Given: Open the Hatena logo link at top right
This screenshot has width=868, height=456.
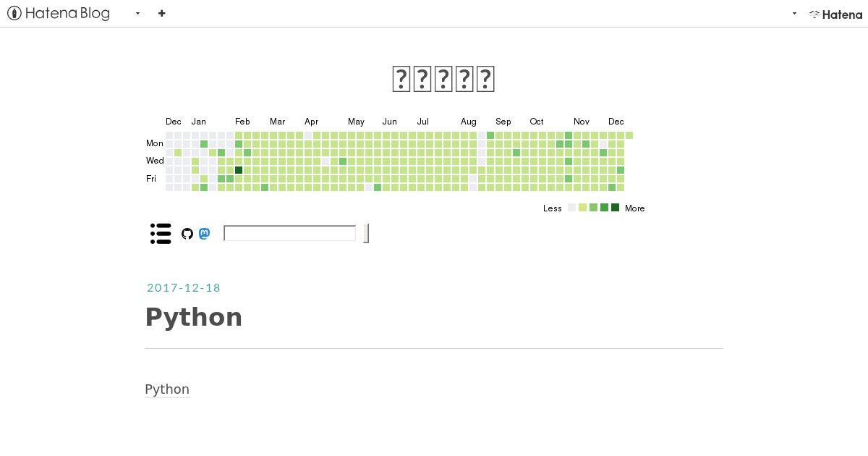Looking at the screenshot, I should tap(835, 14).
